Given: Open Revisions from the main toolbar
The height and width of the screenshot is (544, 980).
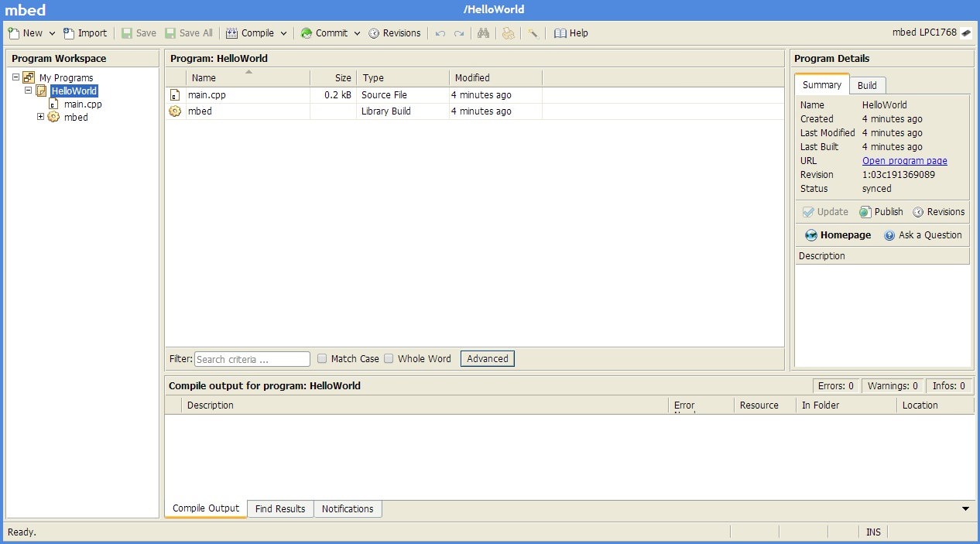Looking at the screenshot, I should pyautogui.click(x=395, y=33).
